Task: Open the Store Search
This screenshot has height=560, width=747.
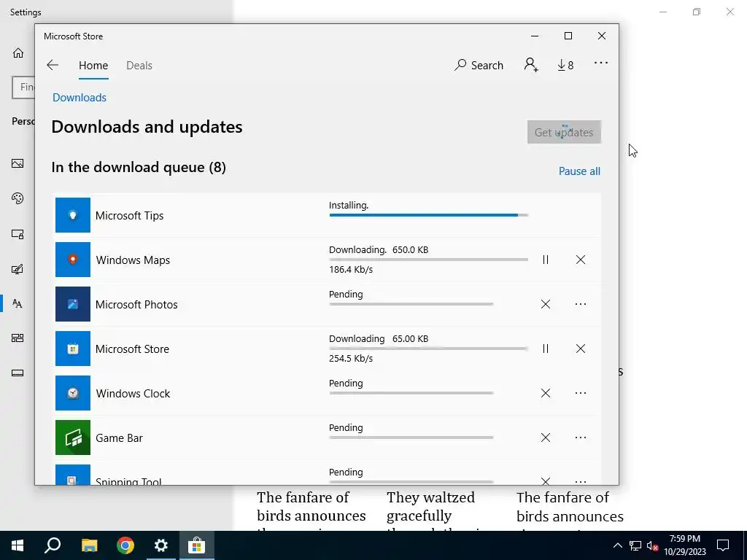Action: 479,65
